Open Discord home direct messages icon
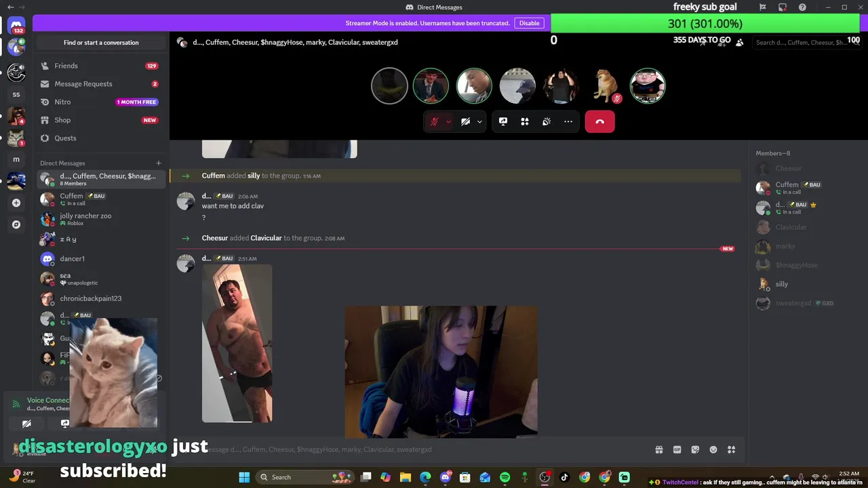 click(16, 25)
